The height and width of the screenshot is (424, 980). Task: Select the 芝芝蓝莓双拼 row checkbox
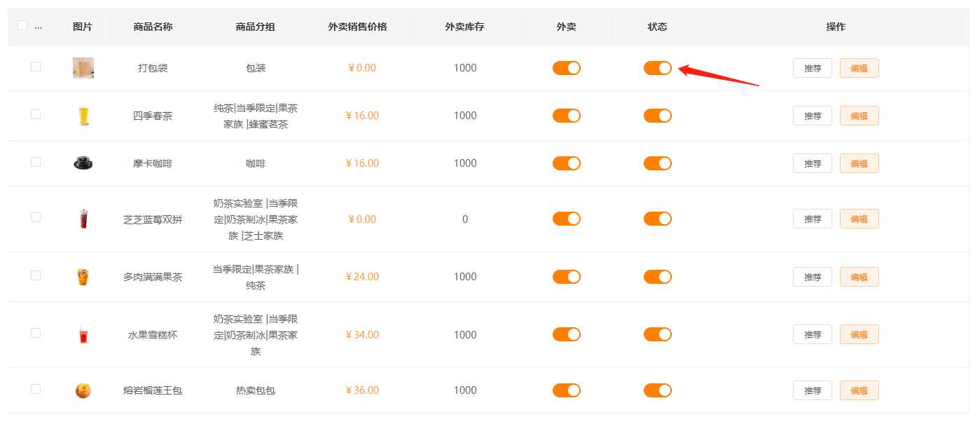36,217
